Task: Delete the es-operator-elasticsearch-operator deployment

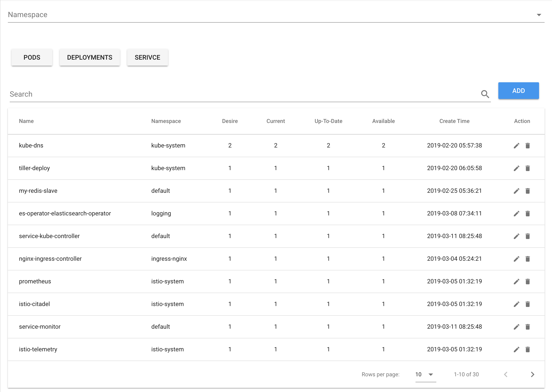Action: (528, 213)
